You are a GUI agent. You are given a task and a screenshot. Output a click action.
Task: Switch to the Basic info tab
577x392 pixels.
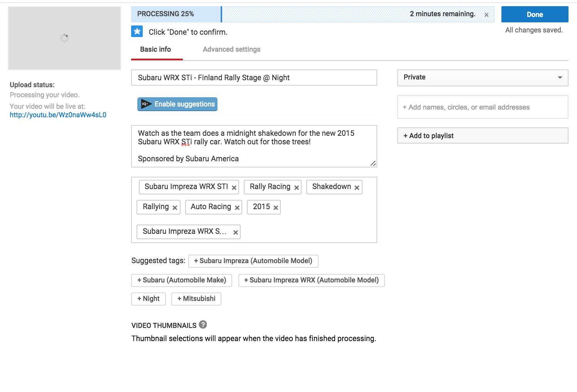point(155,49)
